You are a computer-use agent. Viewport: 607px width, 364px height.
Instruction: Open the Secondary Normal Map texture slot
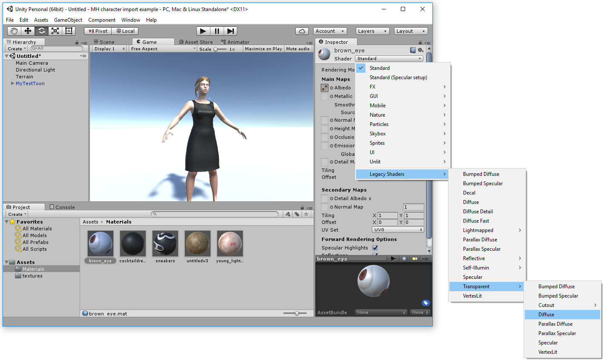325,207
